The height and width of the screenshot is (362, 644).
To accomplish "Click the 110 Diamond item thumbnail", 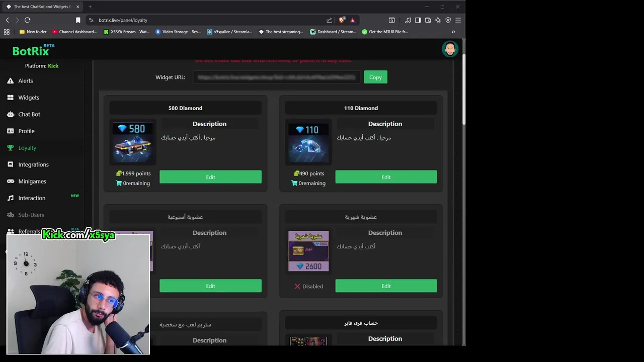I will pos(308,142).
